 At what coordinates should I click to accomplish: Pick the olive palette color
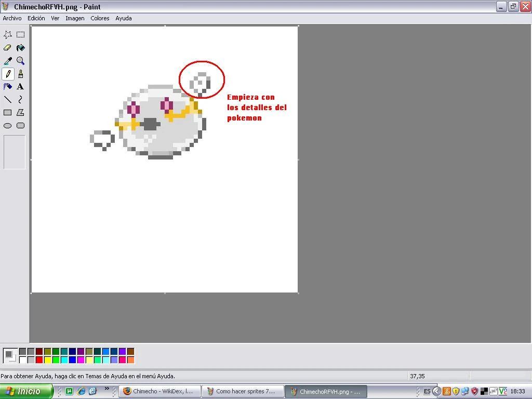click(x=47, y=352)
